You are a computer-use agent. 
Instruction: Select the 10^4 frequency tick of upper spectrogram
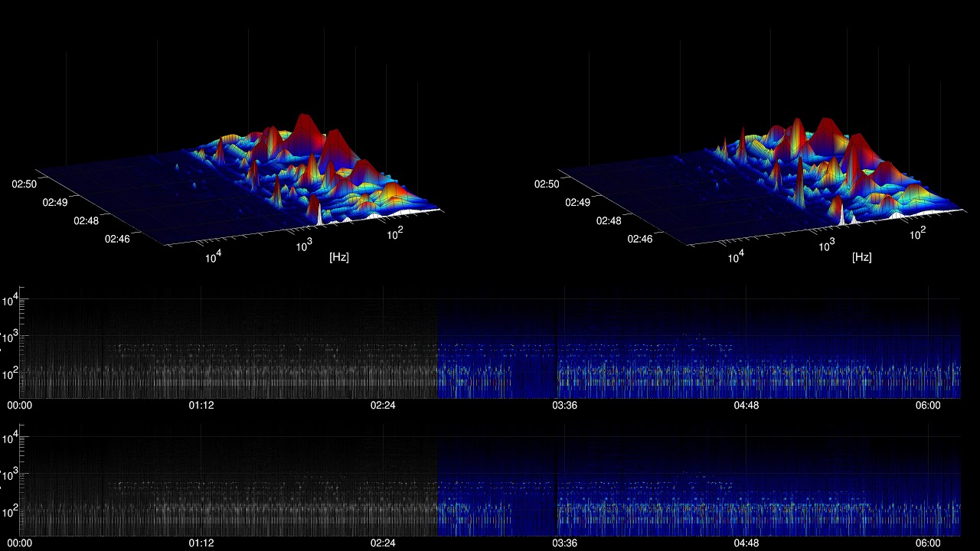(x=9, y=300)
